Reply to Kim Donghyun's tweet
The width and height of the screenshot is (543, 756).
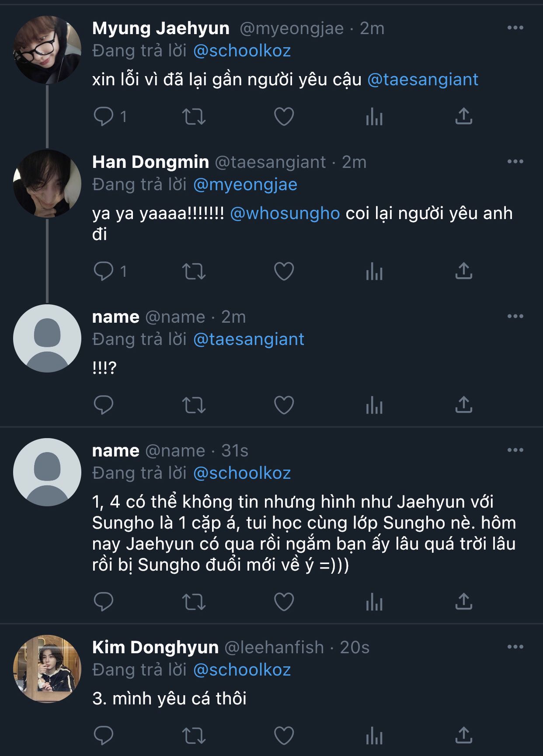(x=104, y=735)
